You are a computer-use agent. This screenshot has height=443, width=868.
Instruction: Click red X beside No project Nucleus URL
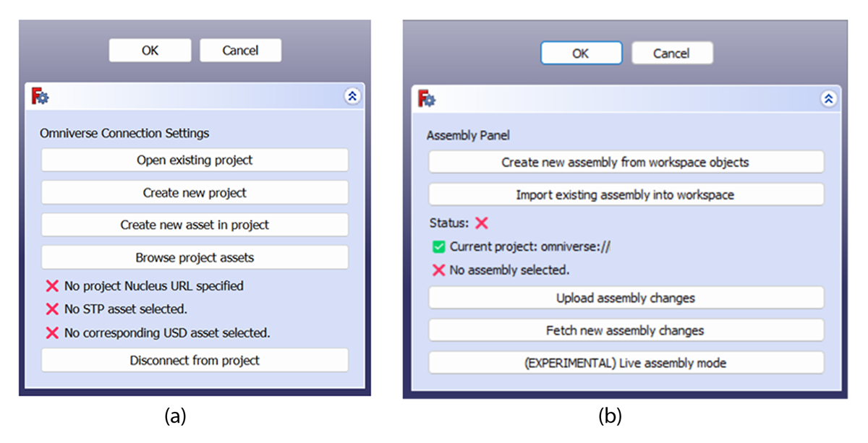point(52,286)
